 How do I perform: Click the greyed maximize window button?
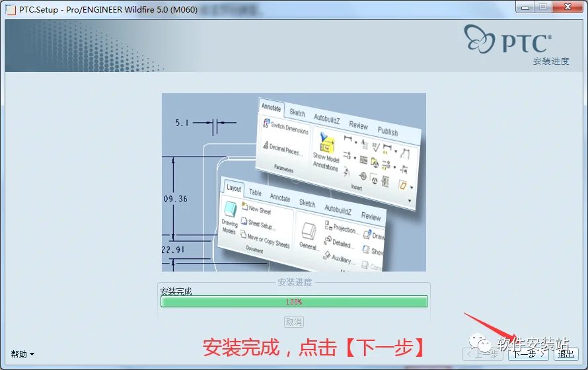click(542, 7)
